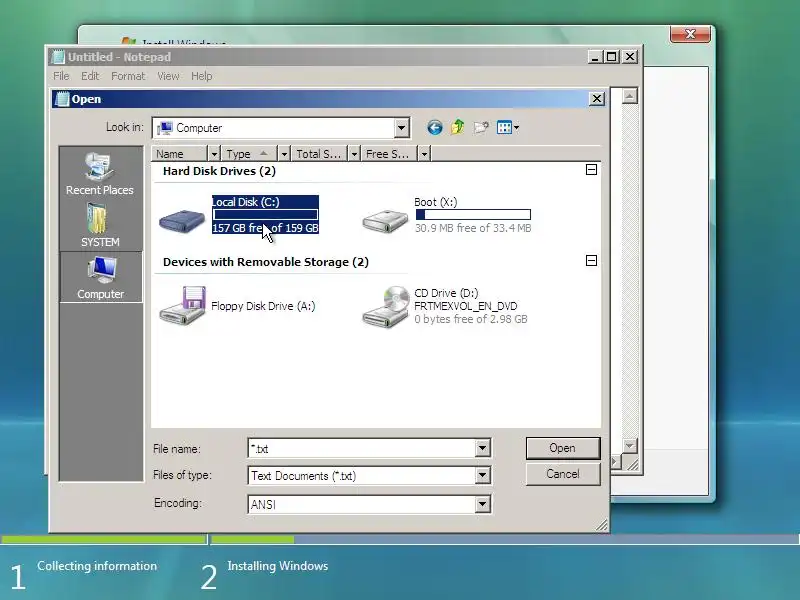Click the Local Disk (C:) usage bar
The height and width of the screenshot is (600, 800).
pos(265,215)
